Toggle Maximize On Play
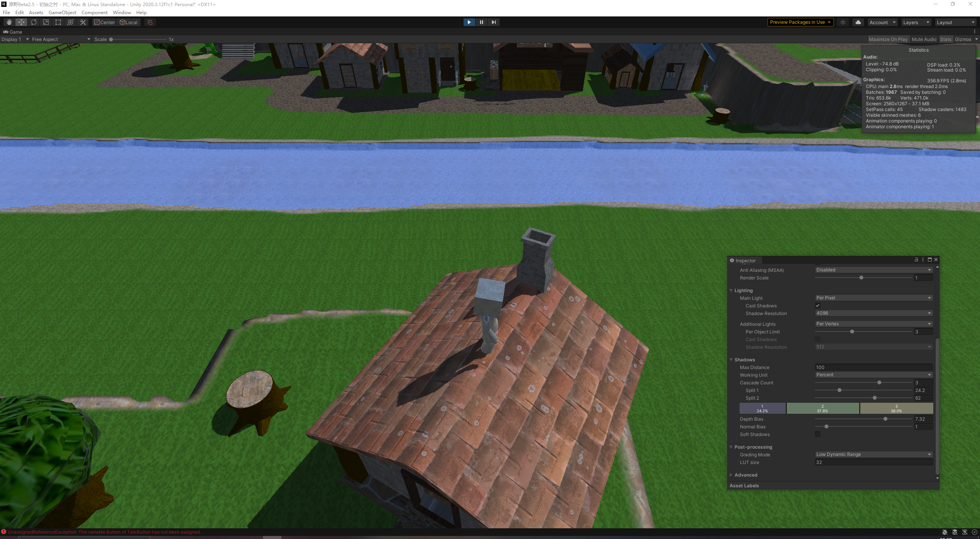The image size is (980, 539). 888,39
